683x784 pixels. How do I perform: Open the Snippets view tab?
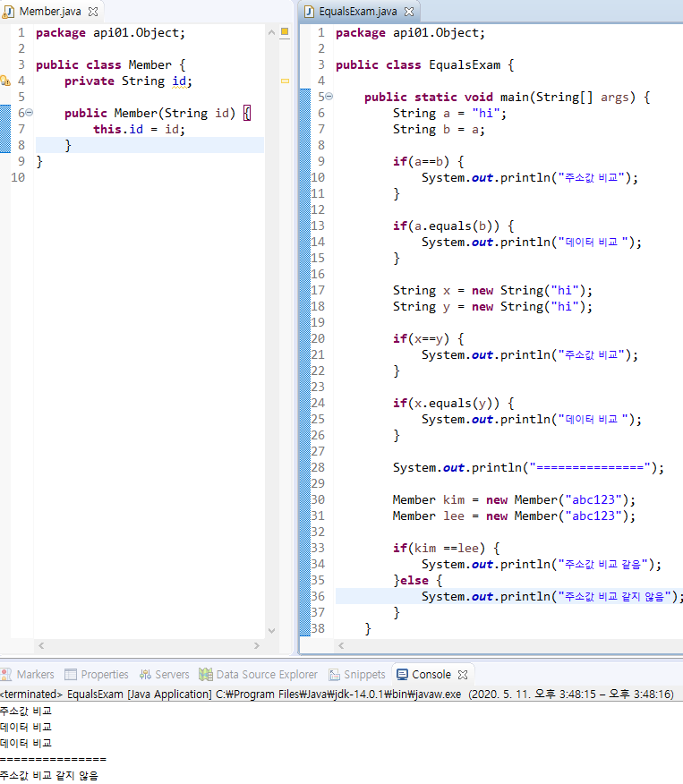coord(357,675)
